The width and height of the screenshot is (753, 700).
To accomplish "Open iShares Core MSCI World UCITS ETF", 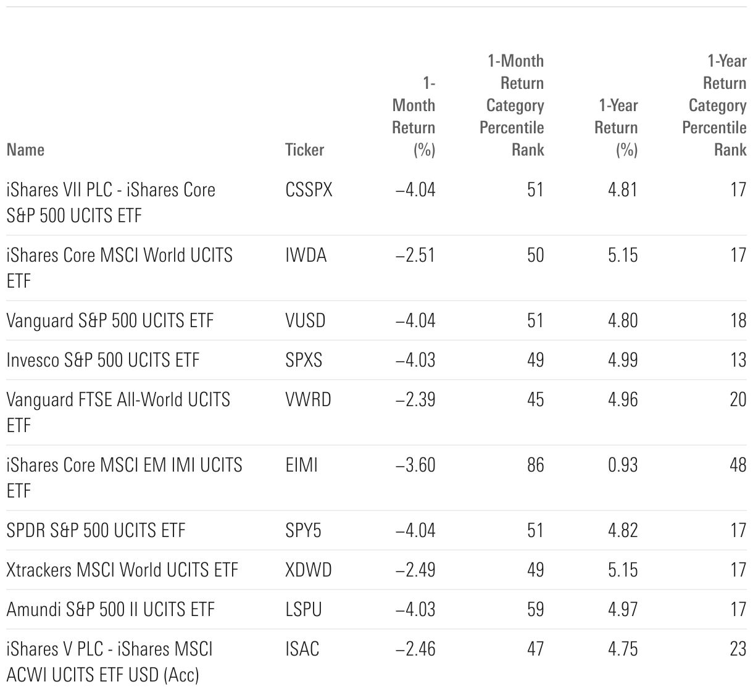I will click(119, 268).
